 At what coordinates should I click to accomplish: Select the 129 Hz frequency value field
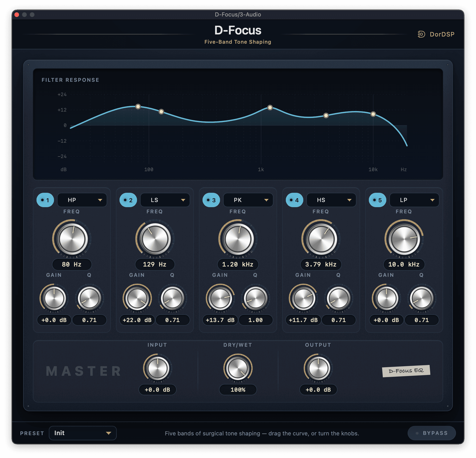click(155, 264)
